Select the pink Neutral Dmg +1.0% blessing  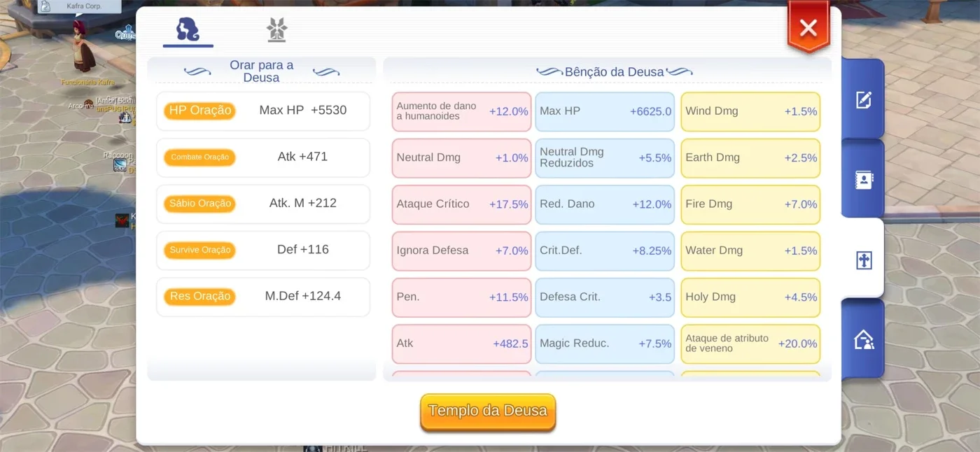462,157
